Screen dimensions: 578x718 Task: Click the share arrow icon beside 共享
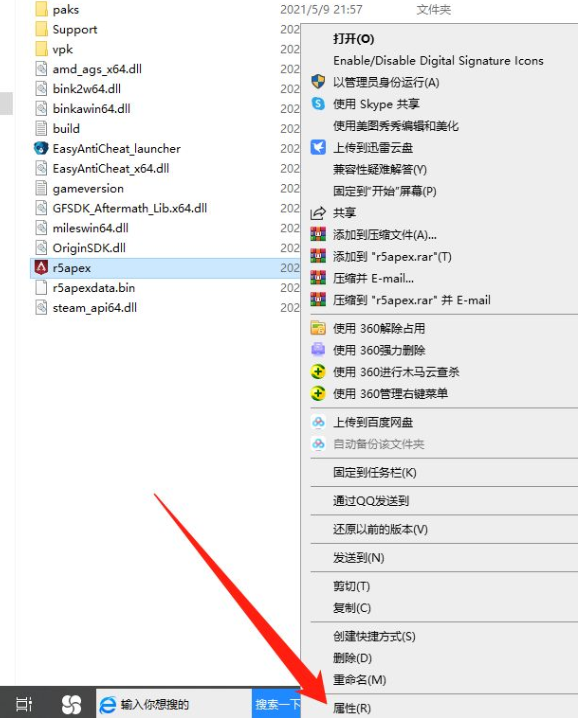[318, 213]
